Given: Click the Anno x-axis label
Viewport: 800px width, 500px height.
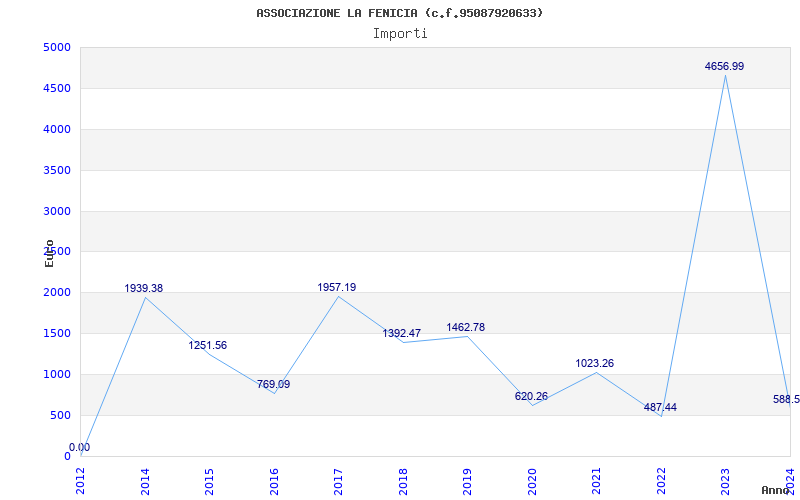Looking at the screenshot, I should coord(776,490).
